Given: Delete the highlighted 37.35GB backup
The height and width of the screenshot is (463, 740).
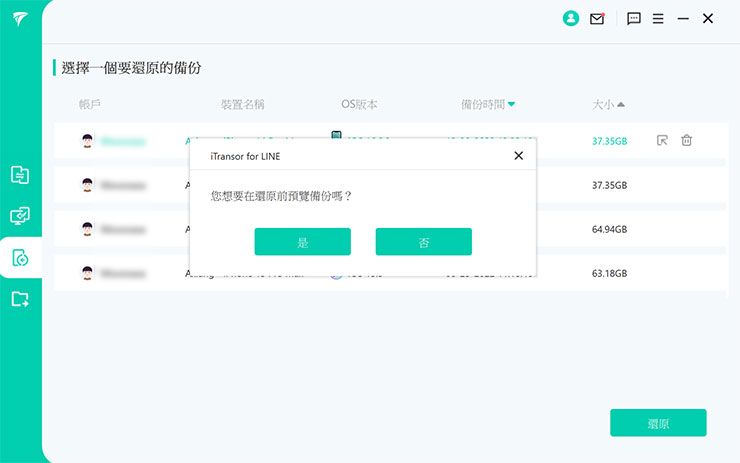Looking at the screenshot, I should point(686,140).
